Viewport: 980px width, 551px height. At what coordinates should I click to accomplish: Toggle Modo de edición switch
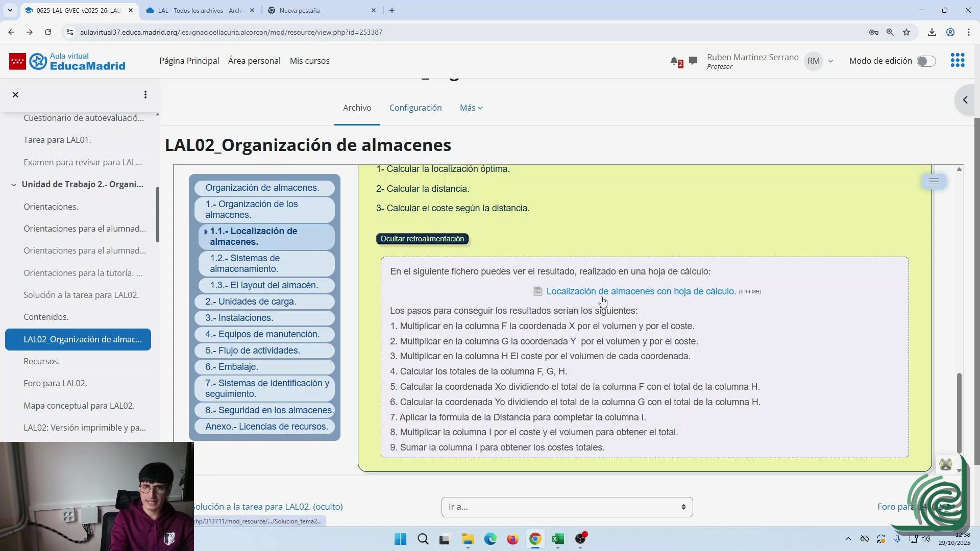coord(926,61)
